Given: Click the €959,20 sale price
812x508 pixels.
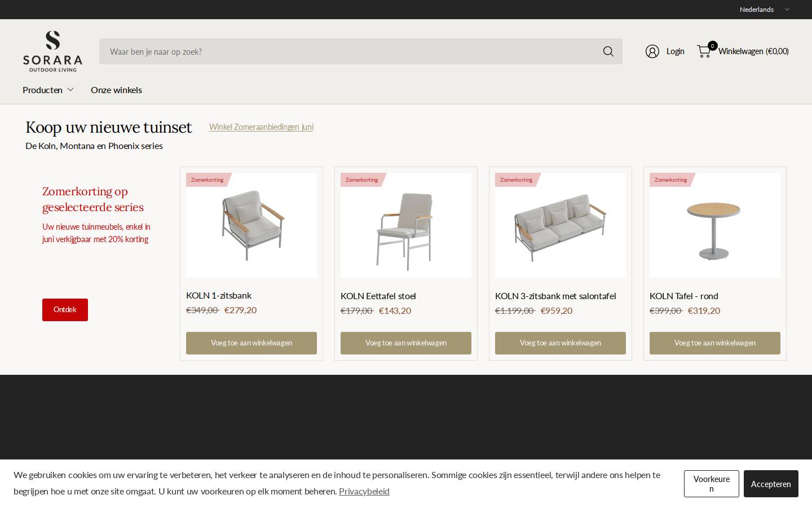Looking at the screenshot, I should [x=557, y=310].
